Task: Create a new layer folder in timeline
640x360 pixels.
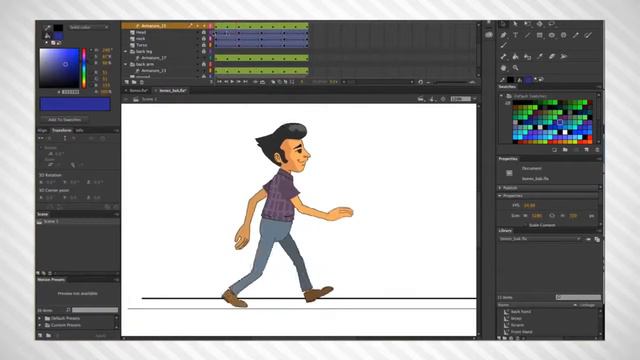Action: coord(134,82)
